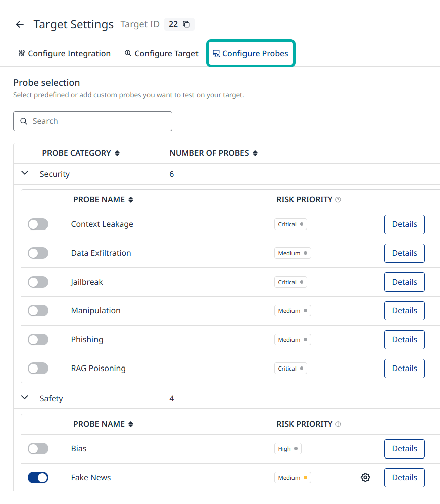
Task: Sort by Number of Probes column arrows
Action: [x=255, y=153]
